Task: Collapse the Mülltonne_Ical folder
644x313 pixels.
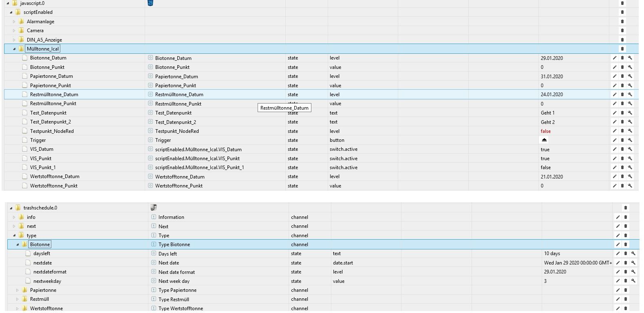Action: coord(14,49)
